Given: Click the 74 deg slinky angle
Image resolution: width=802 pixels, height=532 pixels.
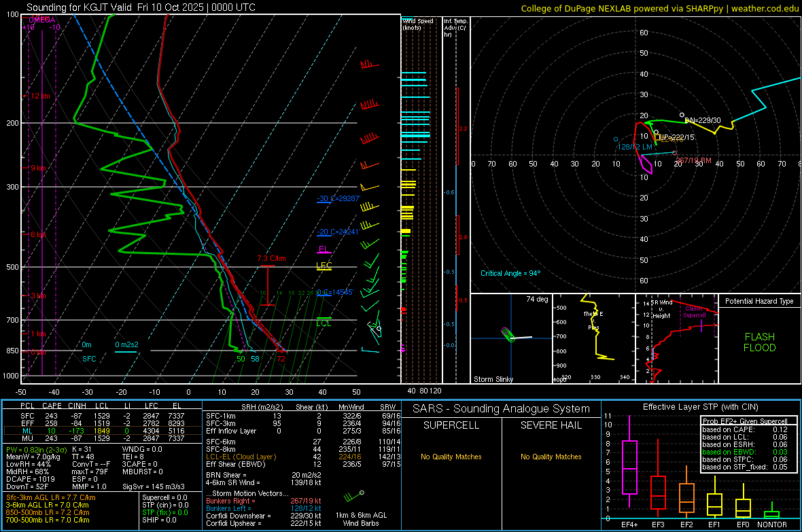Looking at the screenshot, I should tap(537, 299).
